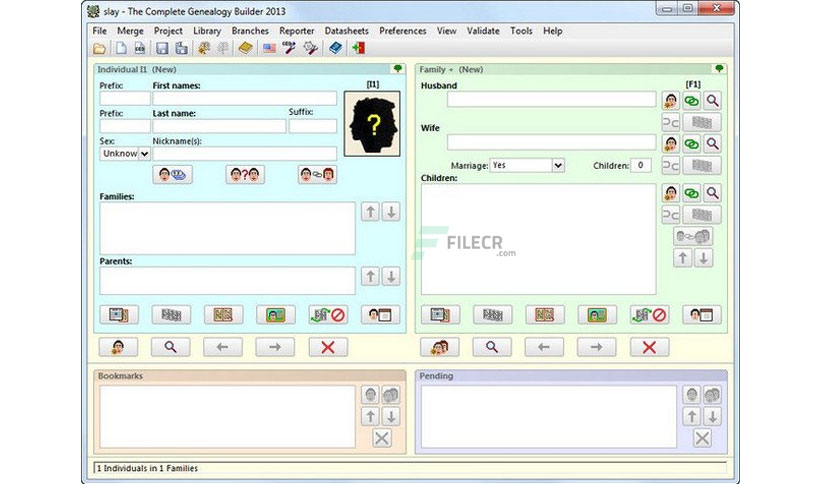The image size is (836, 484).
Task: Click the magnifier search icon beside Children list
Action: 712,193
